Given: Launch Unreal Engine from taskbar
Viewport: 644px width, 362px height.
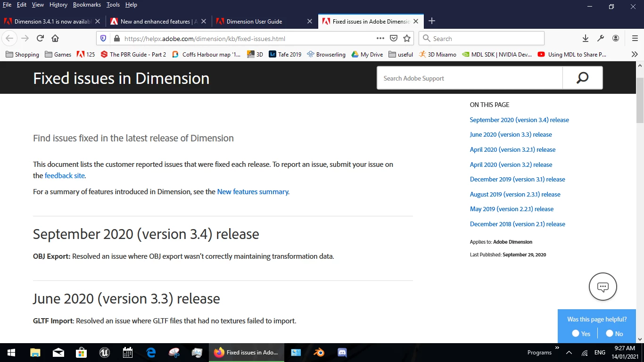Looking at the screenshot, I should pos(105,352).
